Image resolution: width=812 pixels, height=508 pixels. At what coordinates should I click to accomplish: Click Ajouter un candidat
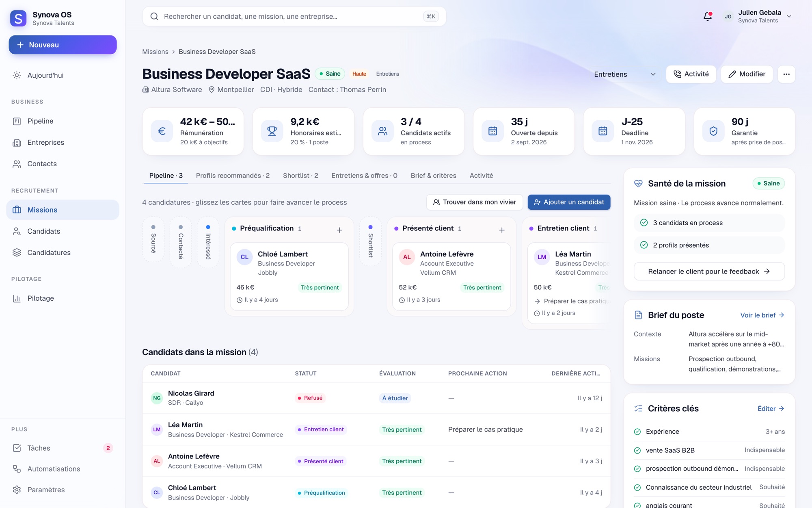569,202
